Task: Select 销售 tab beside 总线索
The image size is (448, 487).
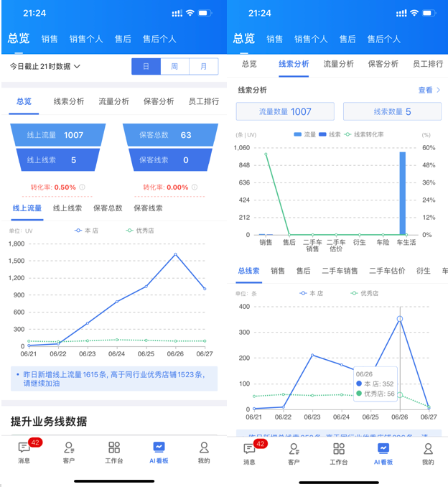Action: (278, 271)
